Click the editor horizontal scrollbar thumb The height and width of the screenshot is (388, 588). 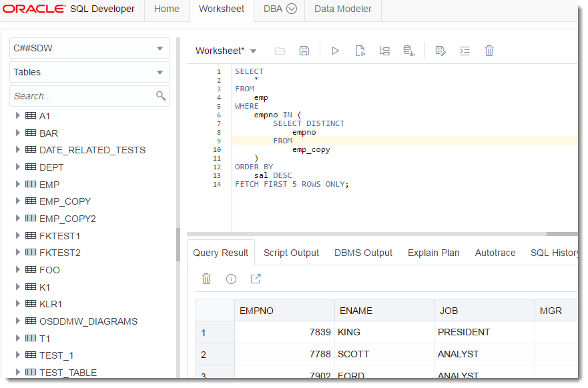(562, 234)
